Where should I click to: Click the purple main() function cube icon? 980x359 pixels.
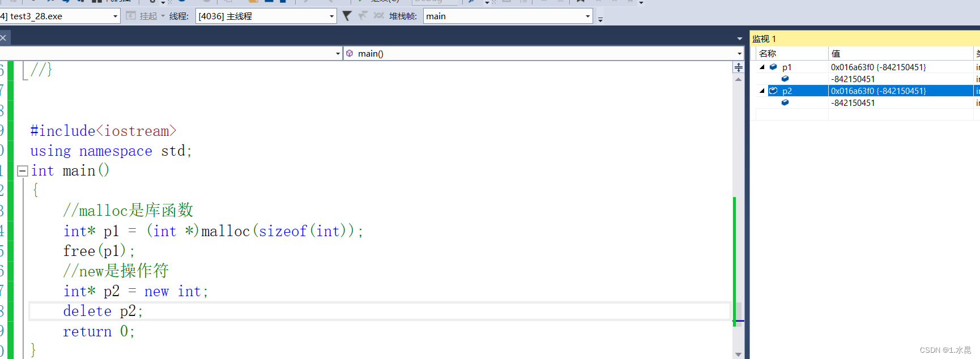(x=350, y=53)
